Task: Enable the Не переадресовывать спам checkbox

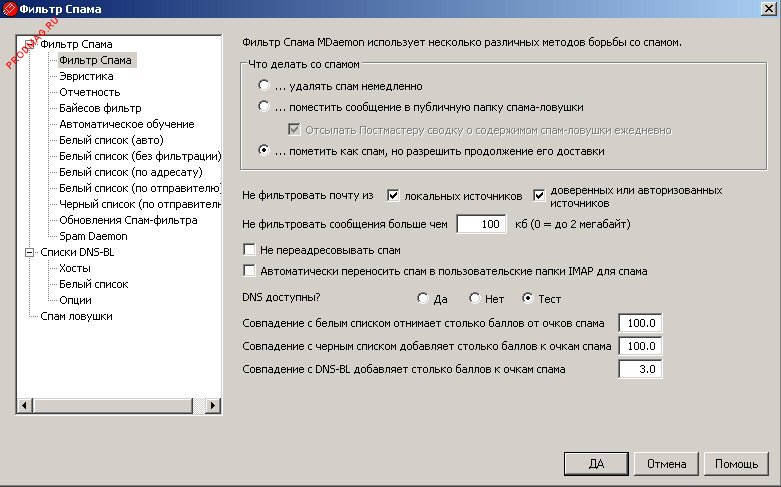Action: pyautogui.click(x=250, y=248)
